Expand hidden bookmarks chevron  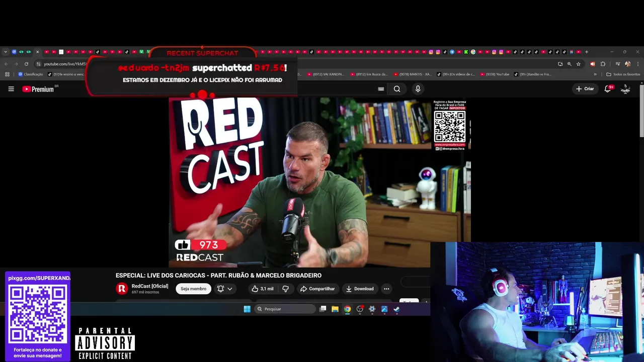pyautogui.click(x=595, y=74)
